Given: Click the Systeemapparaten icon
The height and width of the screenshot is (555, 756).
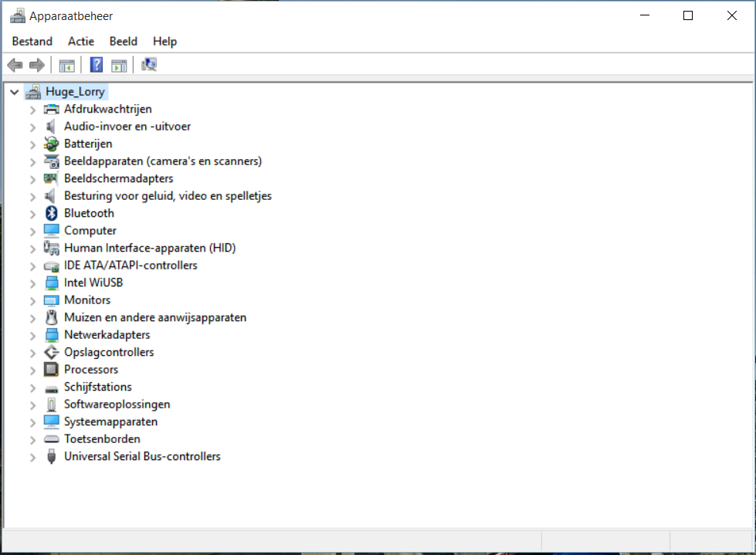Looking at the screenshot, I should [x=52, y=421].
